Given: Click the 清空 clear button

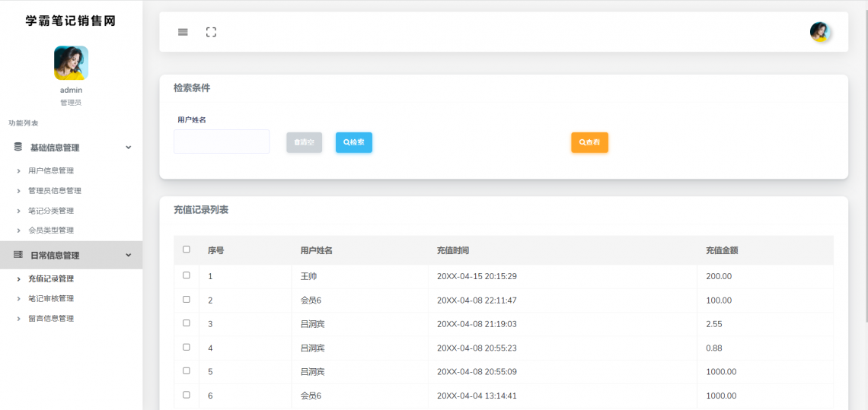Looking at the screenshot, I should coord(304,142).
